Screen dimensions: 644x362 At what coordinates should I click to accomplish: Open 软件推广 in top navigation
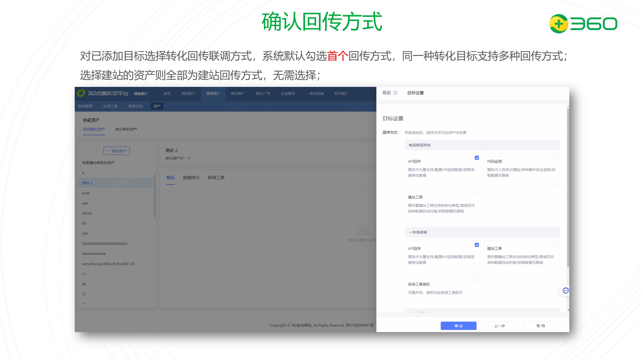tap(341, 93)
